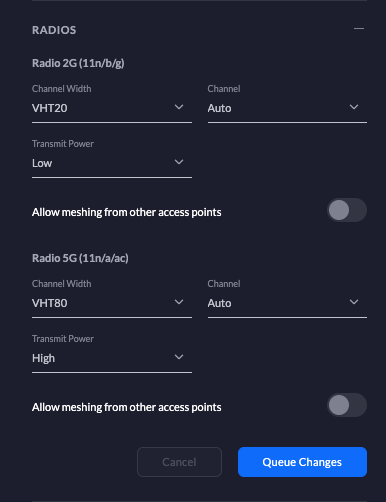Collapse the RADIOS section with minus icon
The width and height of the screenshot is (386, 502).
pyautogui.click(x=359, y=29)
